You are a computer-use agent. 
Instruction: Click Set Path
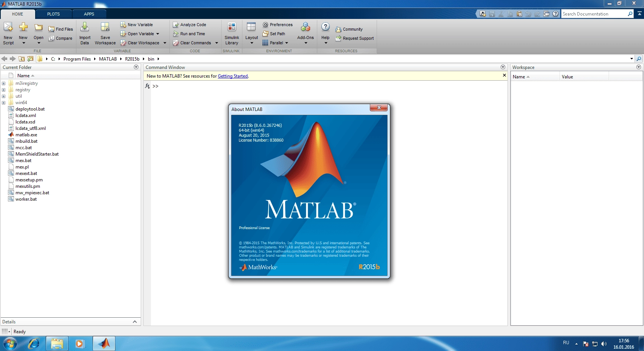pyautogui.click(x=274, y=34)
